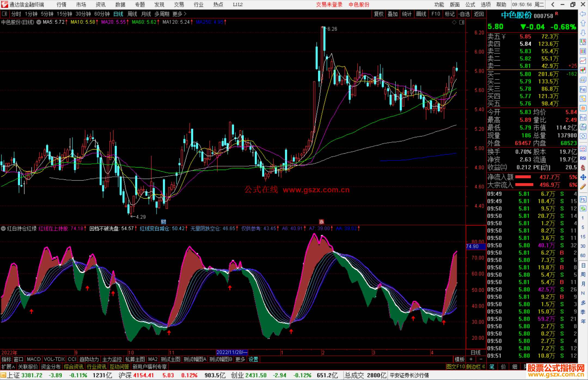Click the F10 company info sidebar icon
Screen dimensions: 588x380
tap(583, 90)
